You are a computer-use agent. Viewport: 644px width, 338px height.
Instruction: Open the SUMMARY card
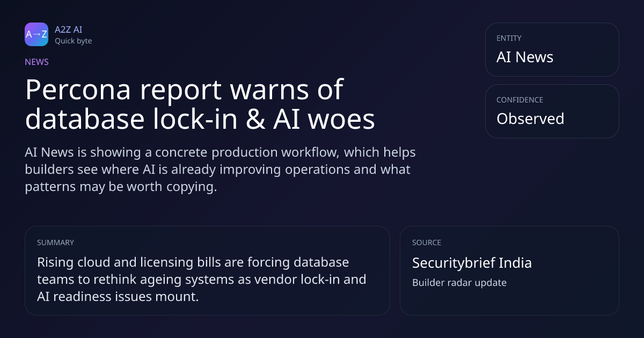pyautogui.click(x=207, y=270)
